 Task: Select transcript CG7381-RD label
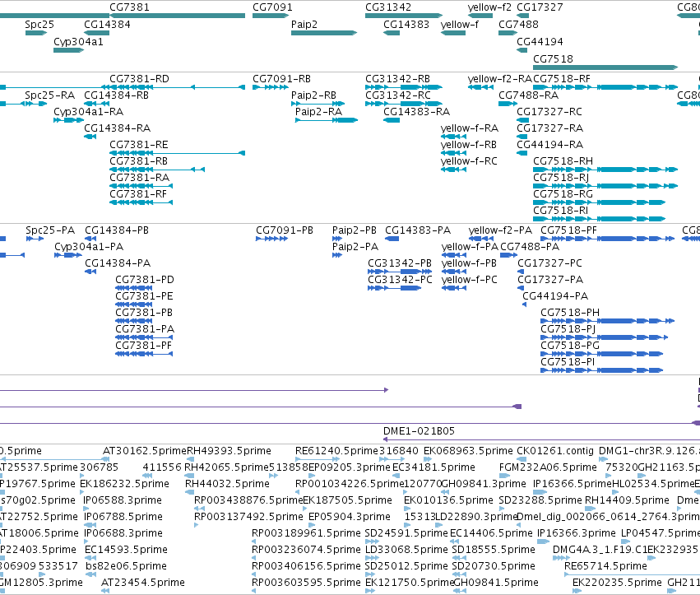pyautogui.click(x=139, y=79)
